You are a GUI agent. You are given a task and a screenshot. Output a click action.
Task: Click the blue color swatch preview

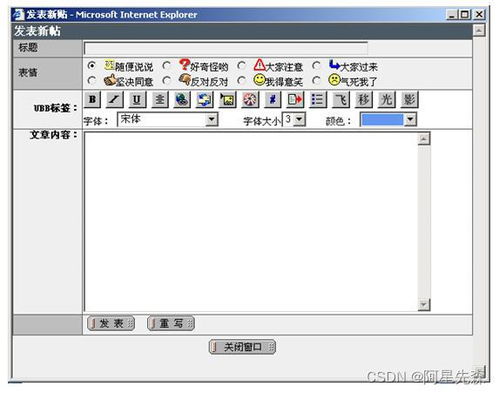pos(382,120)
